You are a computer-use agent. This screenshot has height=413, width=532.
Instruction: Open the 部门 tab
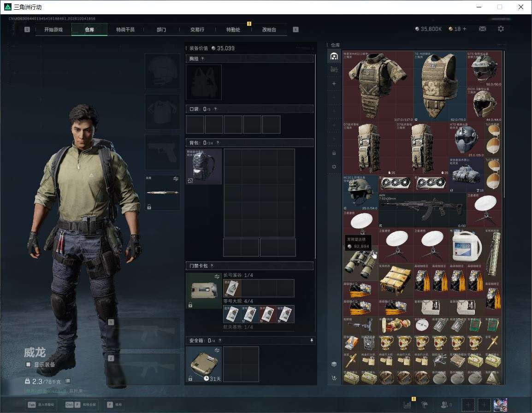click(161, 29)
